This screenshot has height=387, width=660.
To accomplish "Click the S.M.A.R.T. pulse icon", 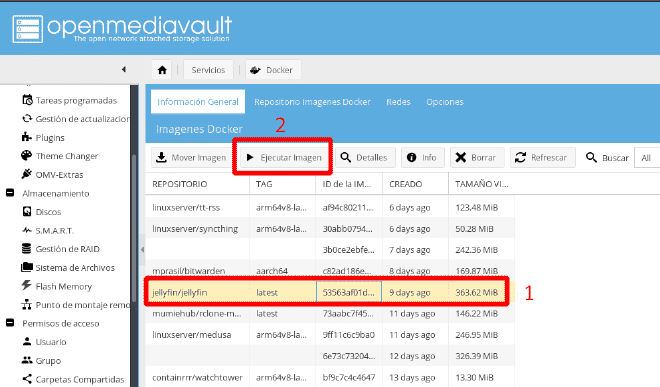I will coord(27,230).
